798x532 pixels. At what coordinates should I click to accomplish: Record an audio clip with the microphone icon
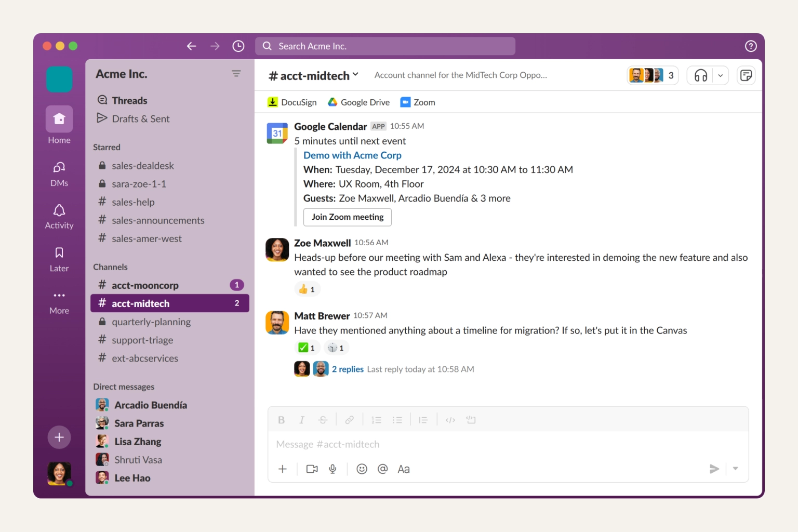click(333, 469)
